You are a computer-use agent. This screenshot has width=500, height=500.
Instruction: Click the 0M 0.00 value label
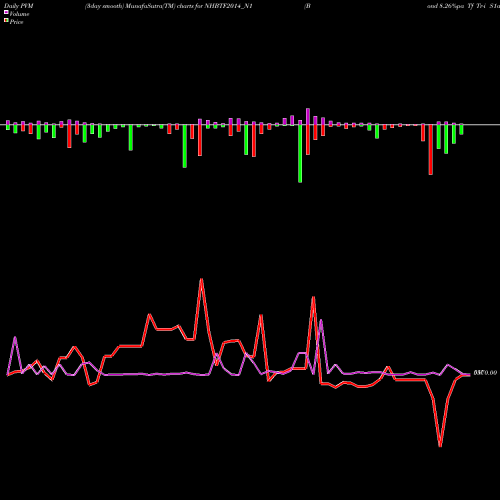coord(485,373)
